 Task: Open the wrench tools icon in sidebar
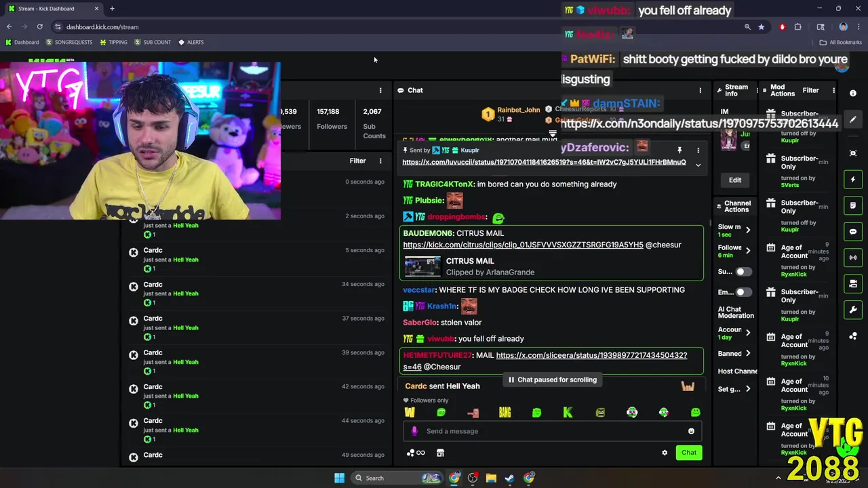(853, 310)
